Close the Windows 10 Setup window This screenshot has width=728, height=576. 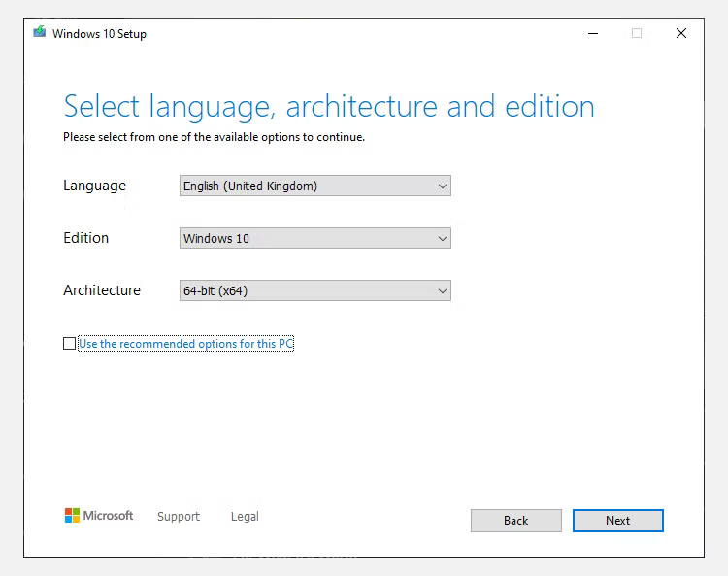pos(681,33)
